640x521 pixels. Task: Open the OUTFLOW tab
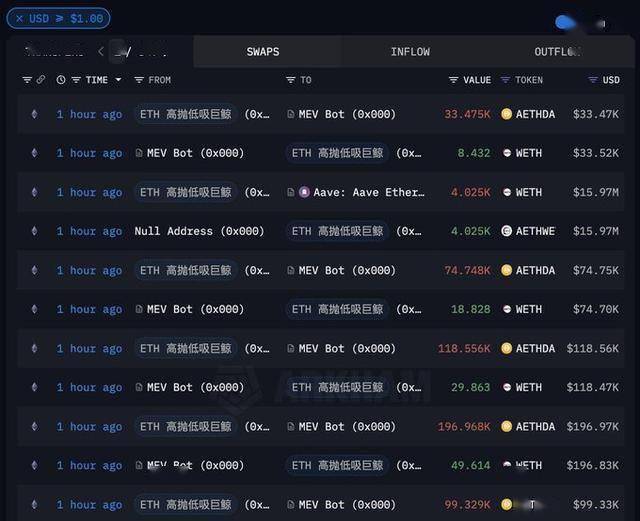(558, 52)
